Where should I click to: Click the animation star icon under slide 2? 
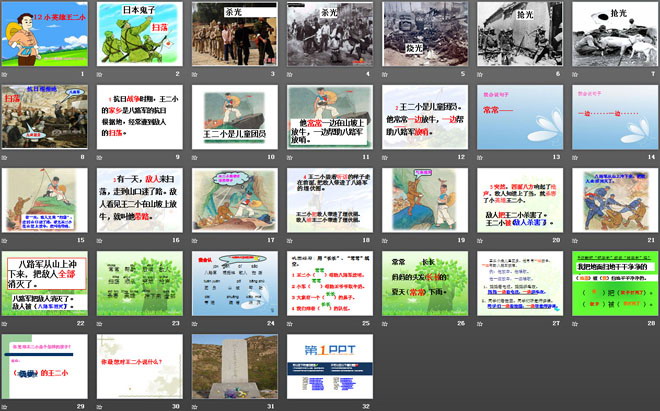coord(100,75)
